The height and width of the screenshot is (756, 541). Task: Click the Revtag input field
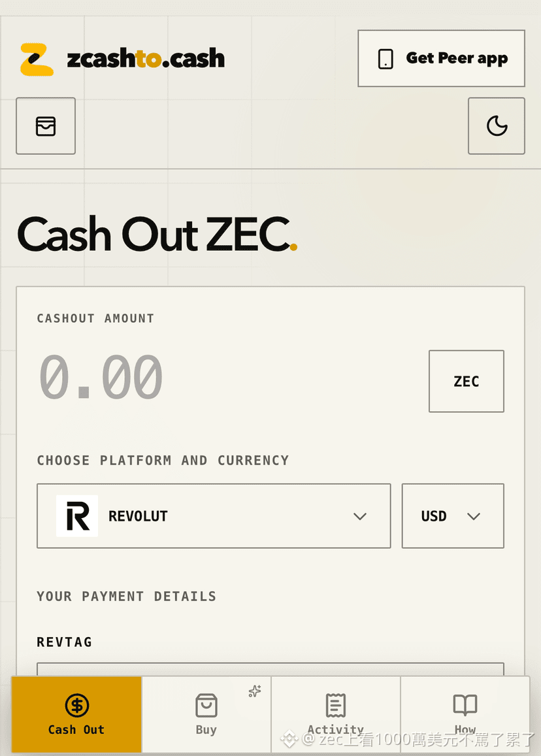[x=270, y=669]
